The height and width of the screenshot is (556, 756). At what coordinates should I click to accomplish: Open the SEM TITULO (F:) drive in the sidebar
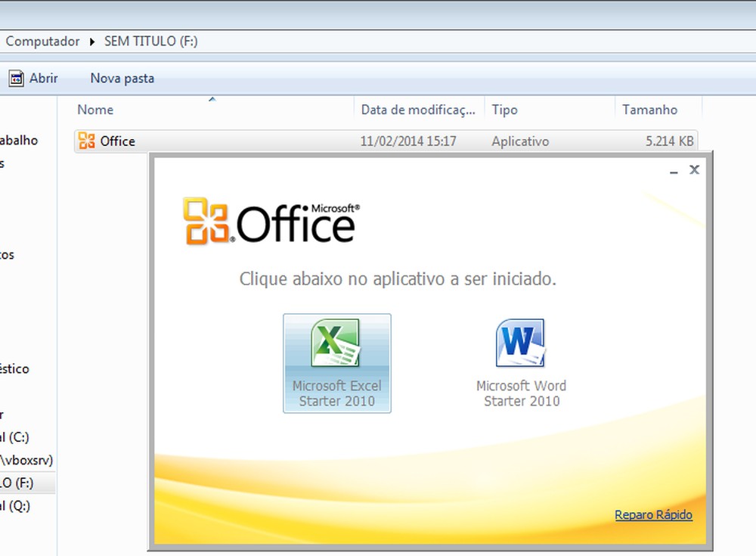pyautogui.click(x=23, y=483)
